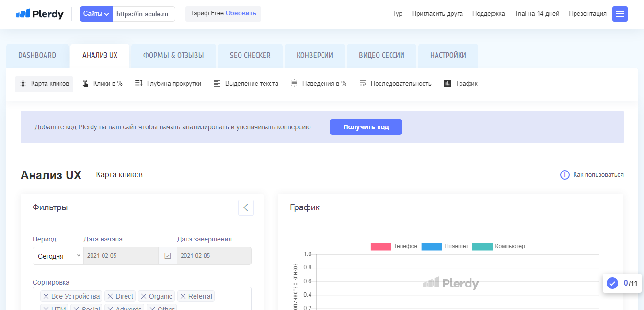The width and height of the screenshot is (644, 310).
Task: Click the Дата завершения date field
Action: (x=214, y=256)
